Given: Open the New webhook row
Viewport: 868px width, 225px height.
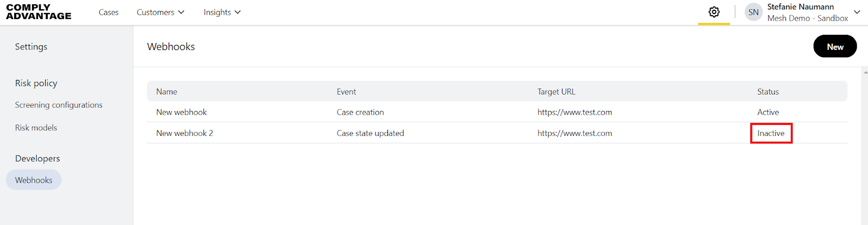Looking at the screenshot, I should coord(181,112).
